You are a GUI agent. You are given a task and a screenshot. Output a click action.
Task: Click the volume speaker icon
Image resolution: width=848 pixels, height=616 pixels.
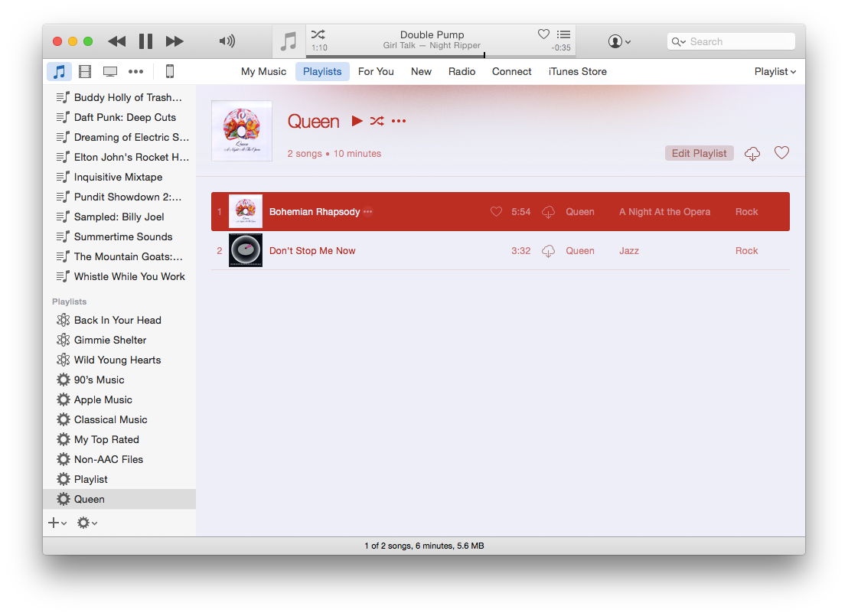click(x=227, y=41)
